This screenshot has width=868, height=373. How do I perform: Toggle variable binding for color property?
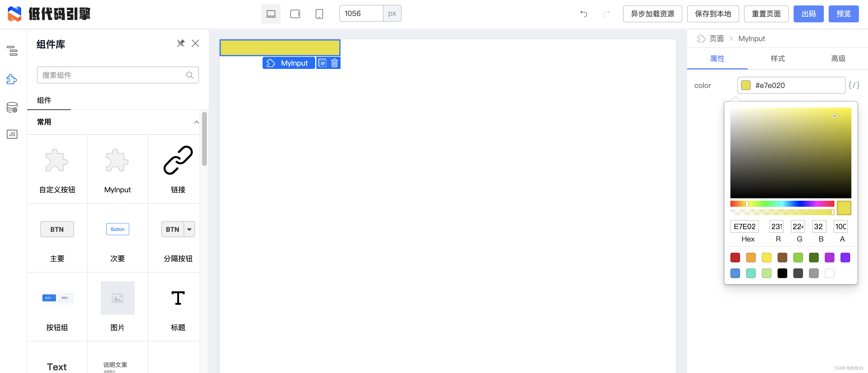tap(853, 85)
